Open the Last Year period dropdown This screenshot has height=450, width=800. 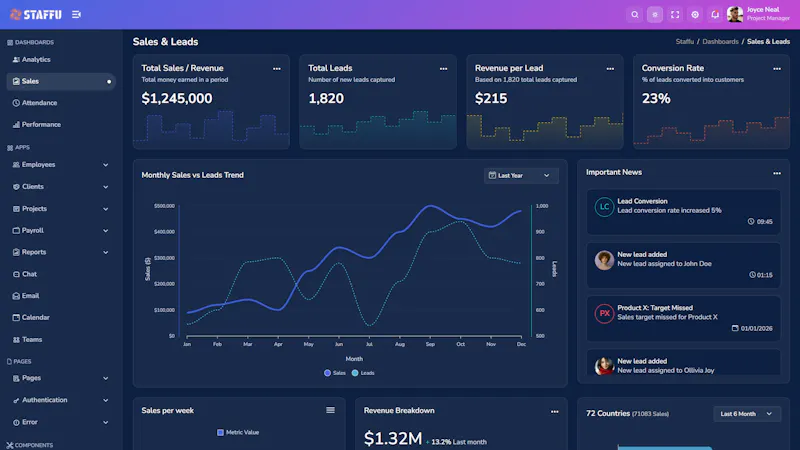click(521, 176)
